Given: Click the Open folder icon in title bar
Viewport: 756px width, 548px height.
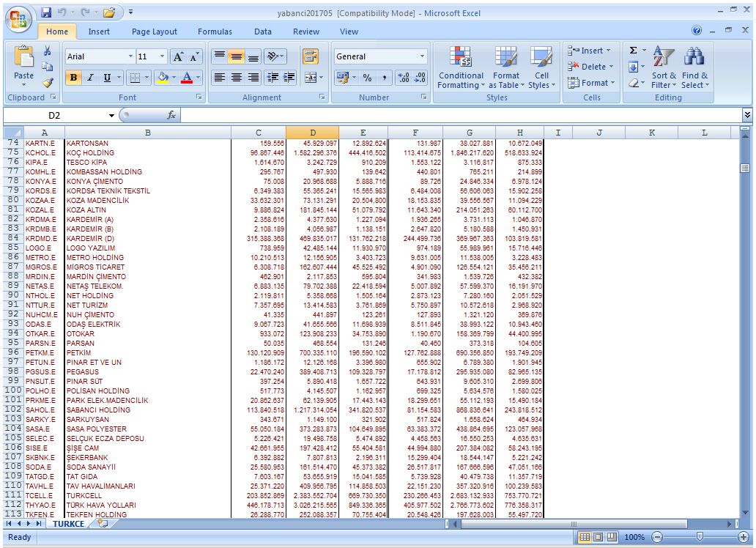Looking at the screenshot, I should tap(109, 12).
